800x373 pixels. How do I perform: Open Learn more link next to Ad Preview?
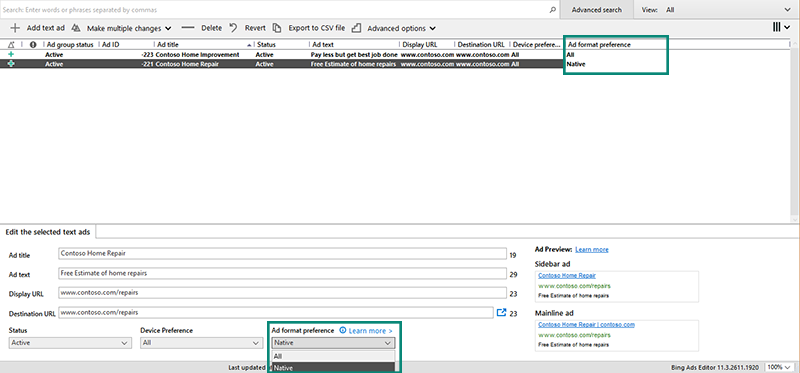(591, 250)
